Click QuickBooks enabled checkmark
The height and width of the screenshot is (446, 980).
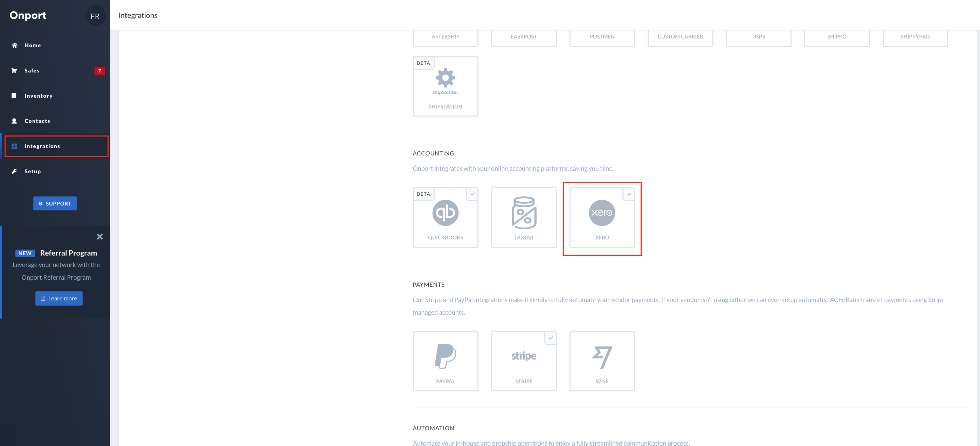[472, 194]
